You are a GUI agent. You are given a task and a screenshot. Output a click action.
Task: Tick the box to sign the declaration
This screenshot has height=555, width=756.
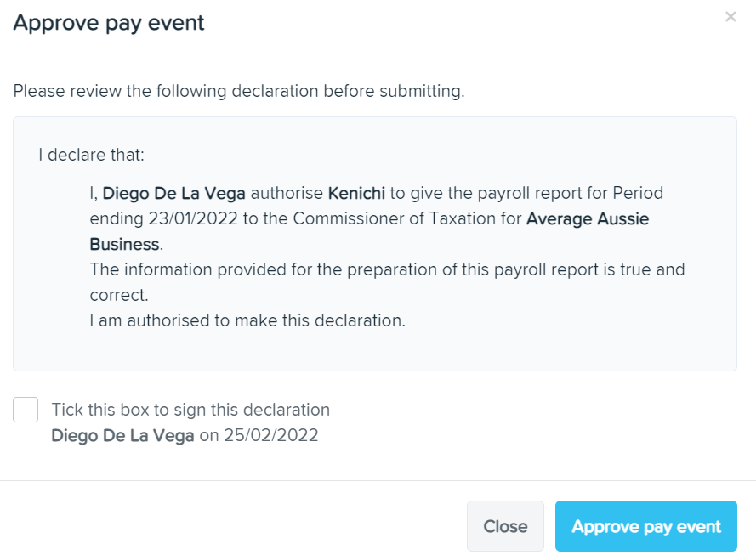point(26,410)
